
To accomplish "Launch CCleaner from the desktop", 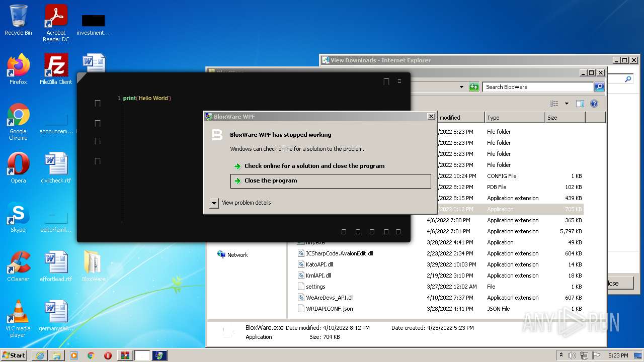I will coord(18,266).
